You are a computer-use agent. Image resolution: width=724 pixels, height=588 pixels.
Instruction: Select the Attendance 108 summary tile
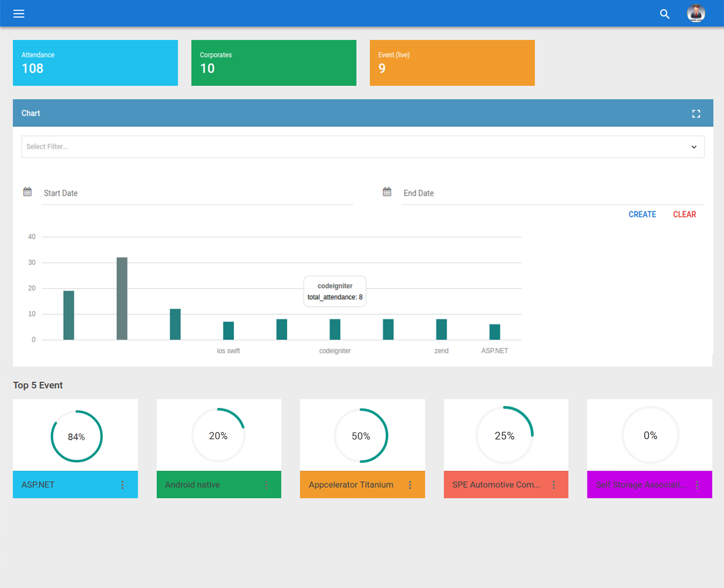tap(95, 63)
